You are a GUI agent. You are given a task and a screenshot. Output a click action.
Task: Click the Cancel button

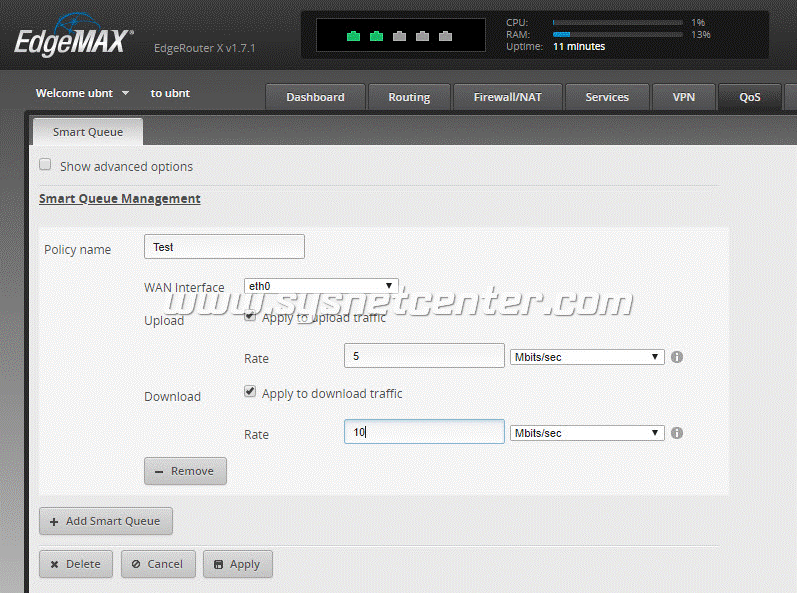pos(158,564)
